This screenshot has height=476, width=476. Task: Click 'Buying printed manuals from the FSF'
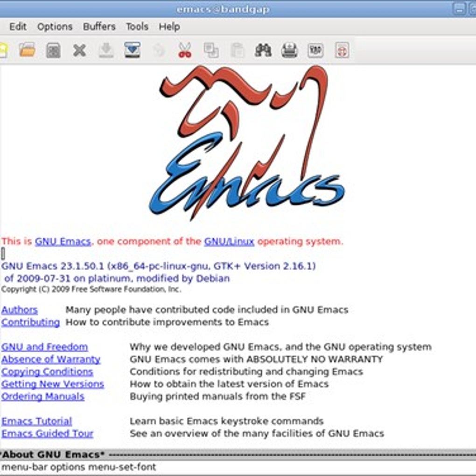pyautogui.click(x=217, y=397)
